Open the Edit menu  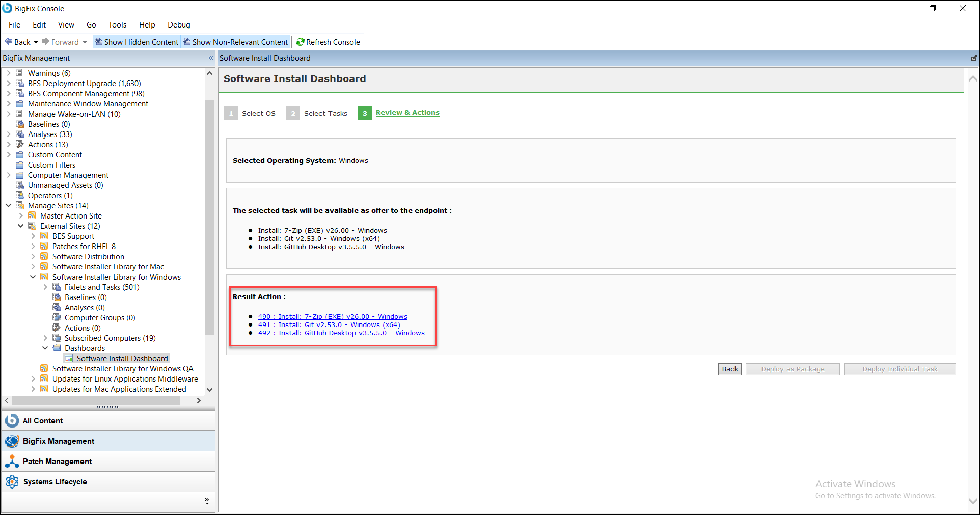click(x=39, y=24)
